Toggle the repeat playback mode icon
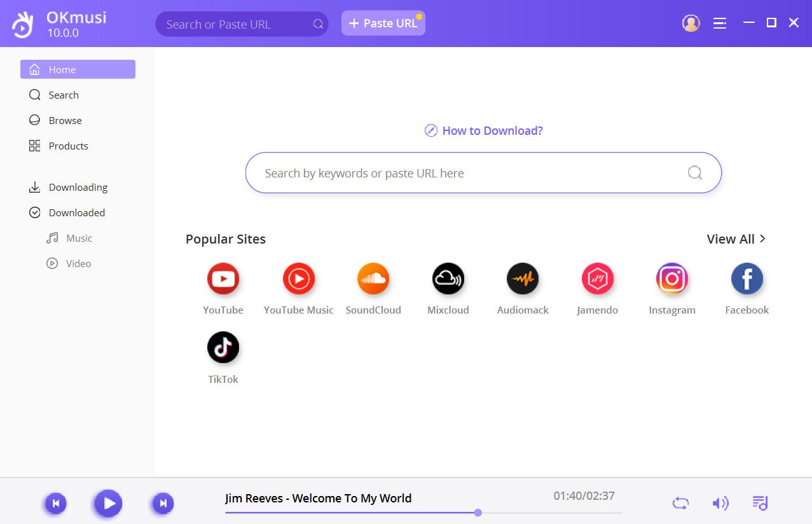 point(680,504)
